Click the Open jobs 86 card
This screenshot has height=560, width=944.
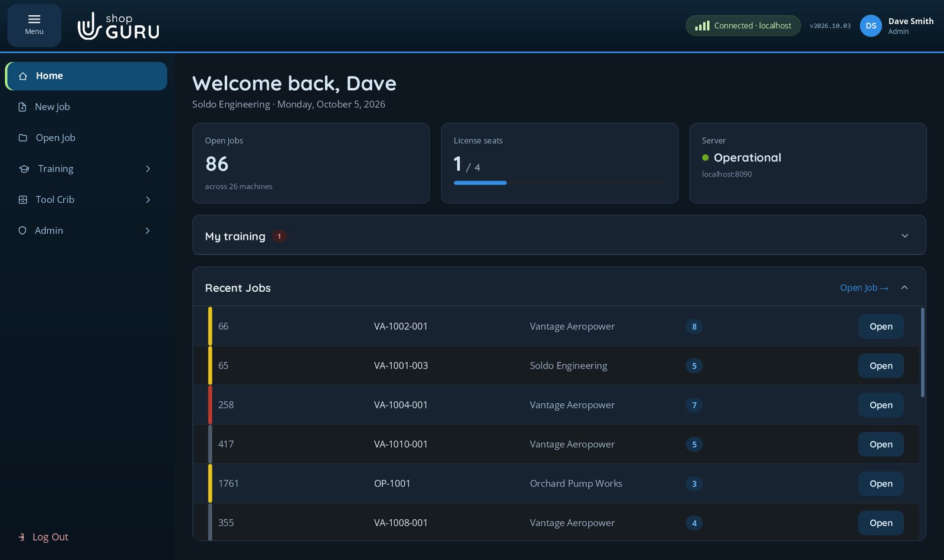[x=311, y=163]
